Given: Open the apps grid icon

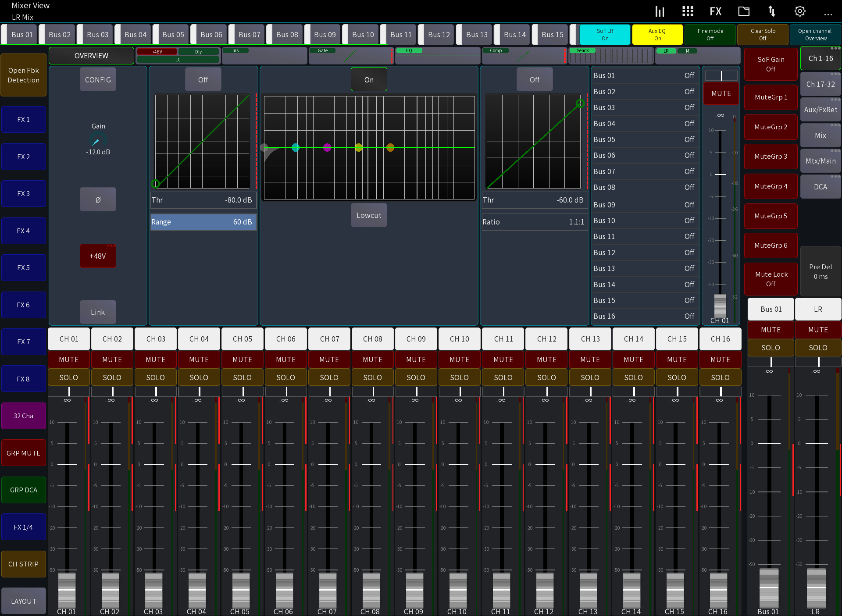Looking at the screenshot, I should click(x=687, y=11).
